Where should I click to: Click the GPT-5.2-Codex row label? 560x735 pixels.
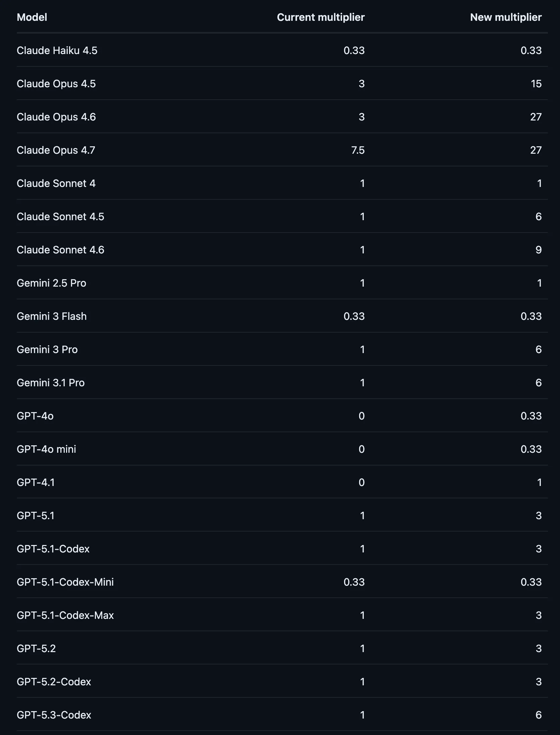point(54,682)
